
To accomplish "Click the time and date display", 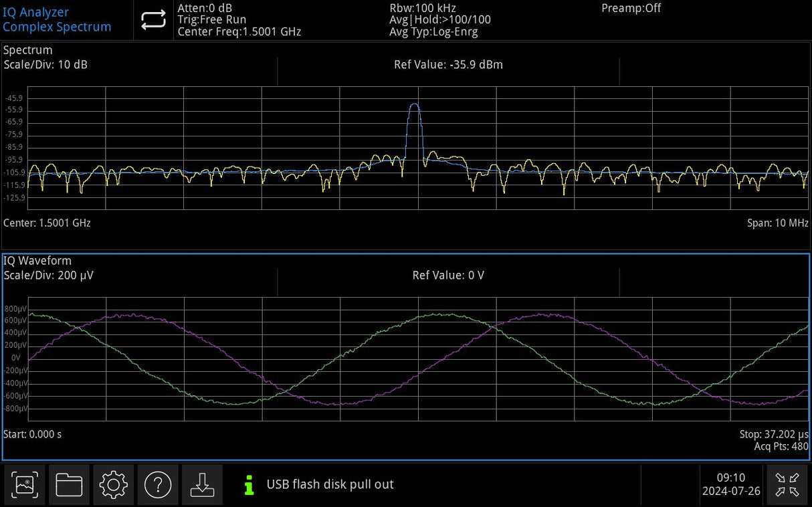I will [731, 484].
